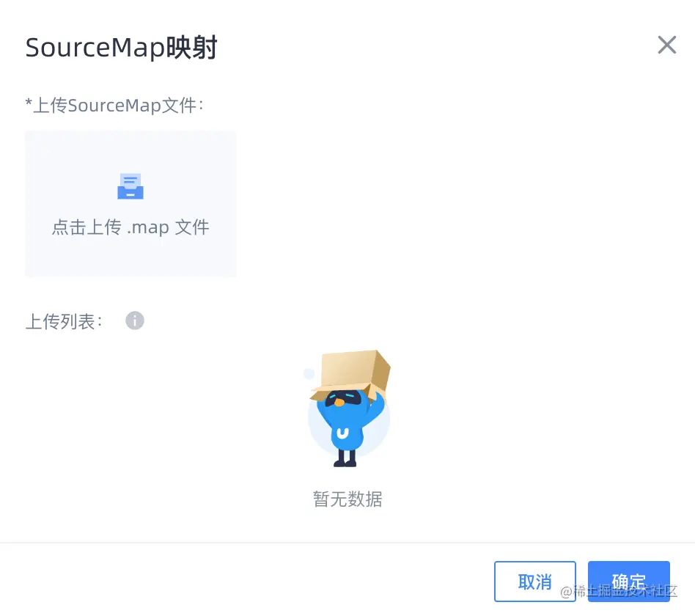Confirm with the blue 确定 button
695x616 pixels.
[x=628, y=582]
